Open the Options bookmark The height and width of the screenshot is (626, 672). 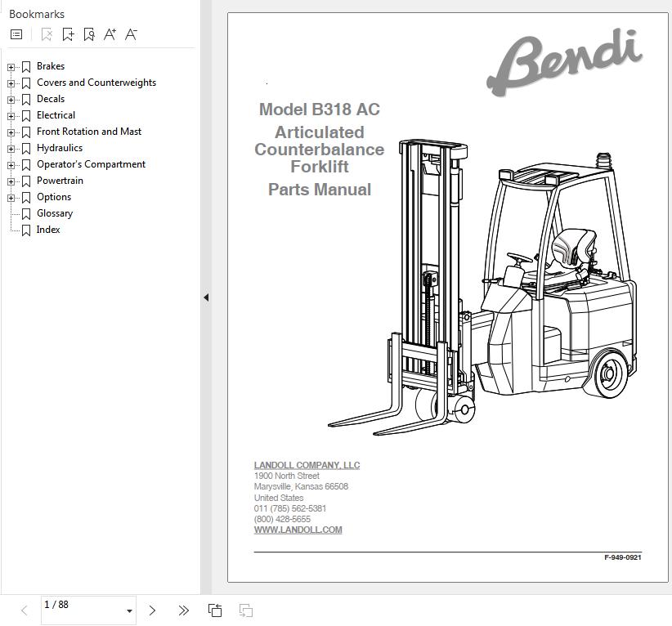coord(54,197)
